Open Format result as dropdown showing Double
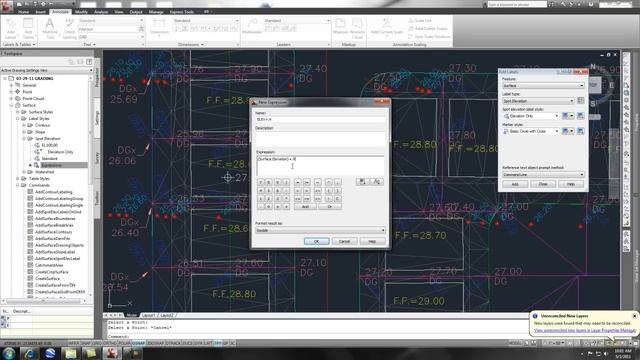640x360 pixels. pos(320,230)
